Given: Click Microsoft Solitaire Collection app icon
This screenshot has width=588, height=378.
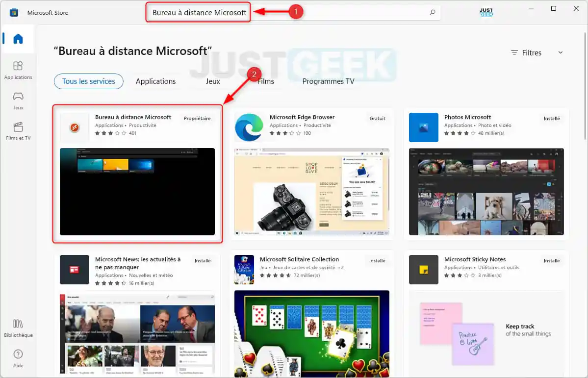Looking at the screenshot, I should (x=244, y=270).
